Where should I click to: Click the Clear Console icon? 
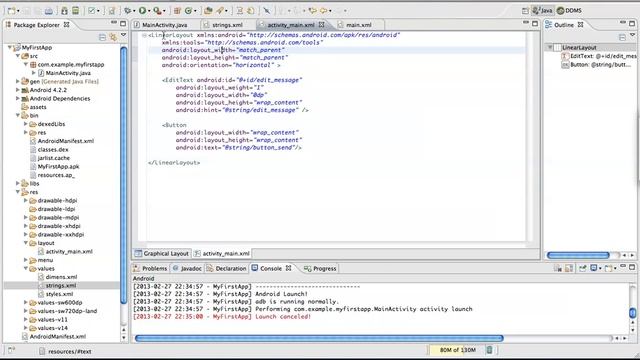tap(558, 268)
